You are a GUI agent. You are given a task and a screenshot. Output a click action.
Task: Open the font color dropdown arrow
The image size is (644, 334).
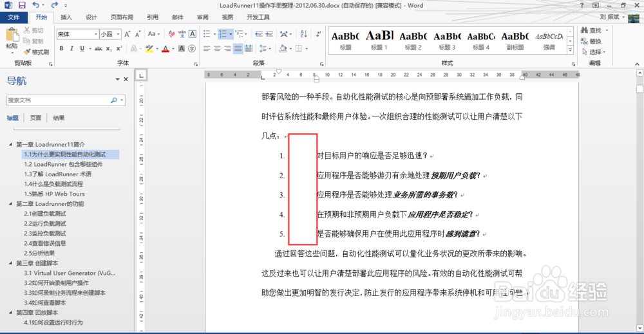[173, 49]
